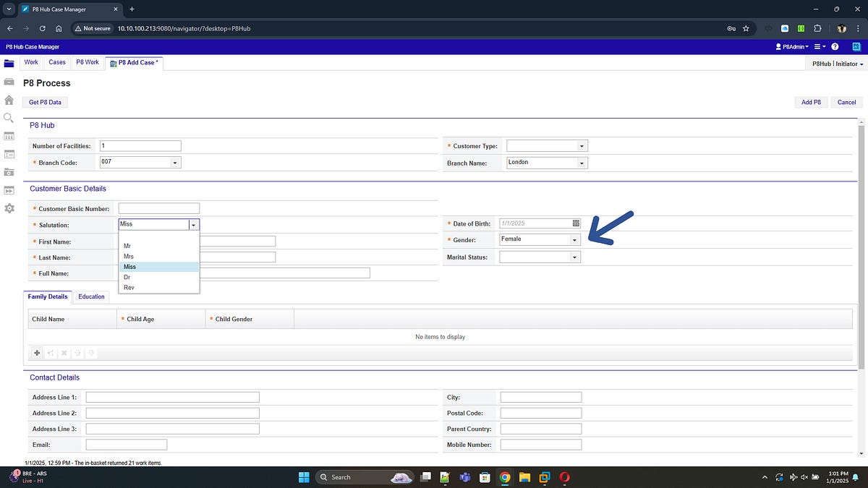868x488 pixels.
Task: Select the home icon in the sidebar
Action: point(9,100)
